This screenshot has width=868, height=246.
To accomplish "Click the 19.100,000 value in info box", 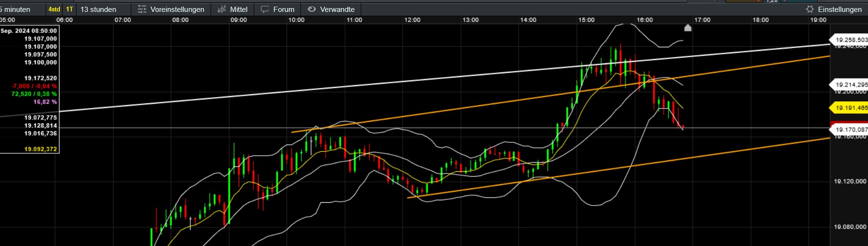I will (40, 62).
